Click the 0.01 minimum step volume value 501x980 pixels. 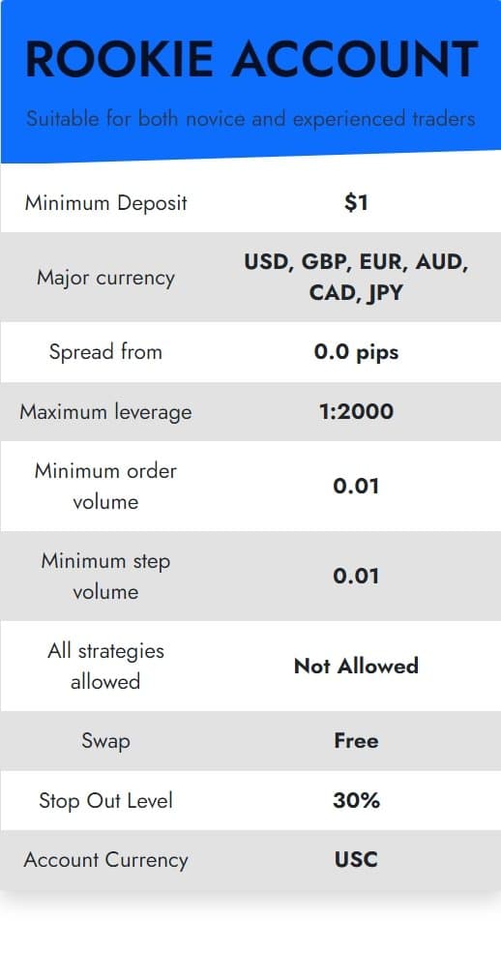(x=356, y=576)
